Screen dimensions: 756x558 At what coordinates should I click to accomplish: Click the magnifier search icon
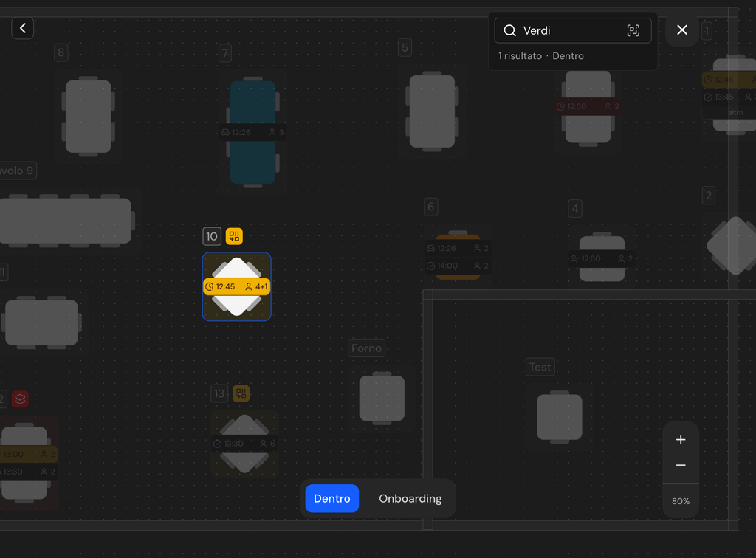[509, 31]
